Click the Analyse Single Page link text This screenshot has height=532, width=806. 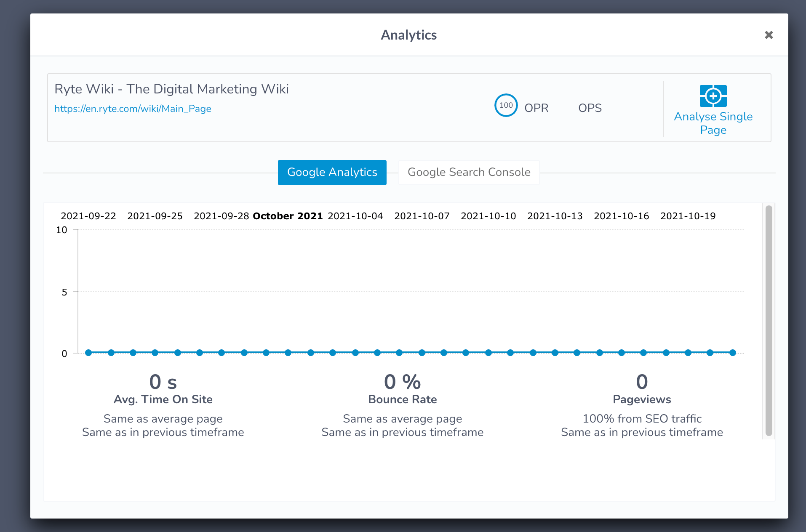point(713,123)
